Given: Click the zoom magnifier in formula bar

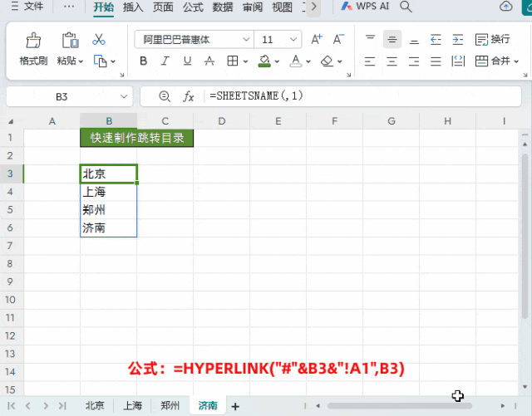Looking at the screenshot, I should [165, 96].
